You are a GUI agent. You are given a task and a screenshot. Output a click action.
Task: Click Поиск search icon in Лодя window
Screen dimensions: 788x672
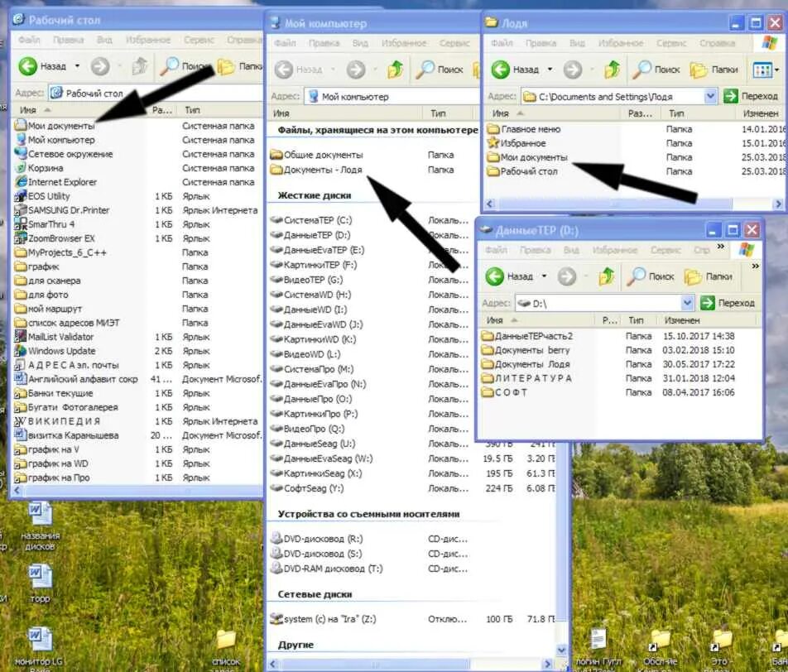[x=641, y=70]
